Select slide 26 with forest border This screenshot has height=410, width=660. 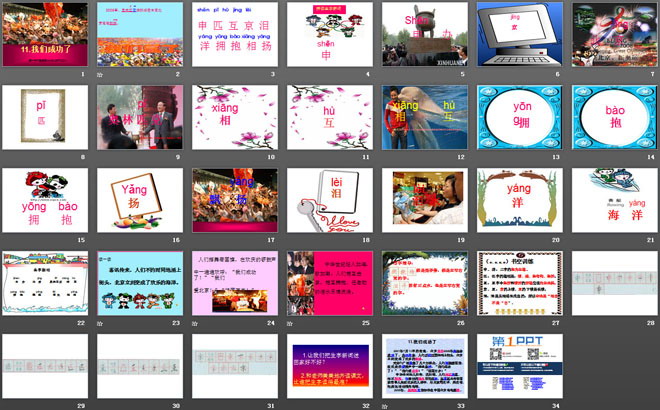tap(425, 283)
